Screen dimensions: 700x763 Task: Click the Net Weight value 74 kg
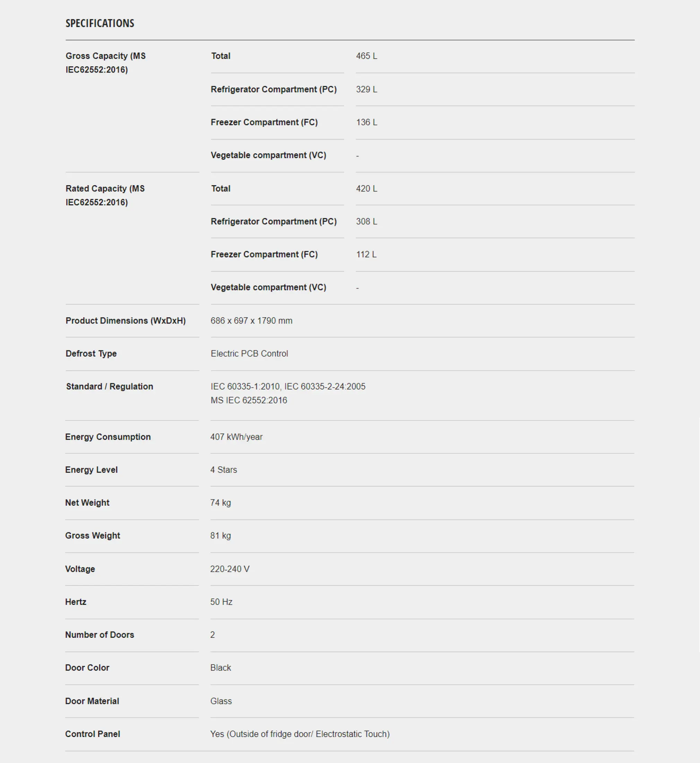(221, 503)
